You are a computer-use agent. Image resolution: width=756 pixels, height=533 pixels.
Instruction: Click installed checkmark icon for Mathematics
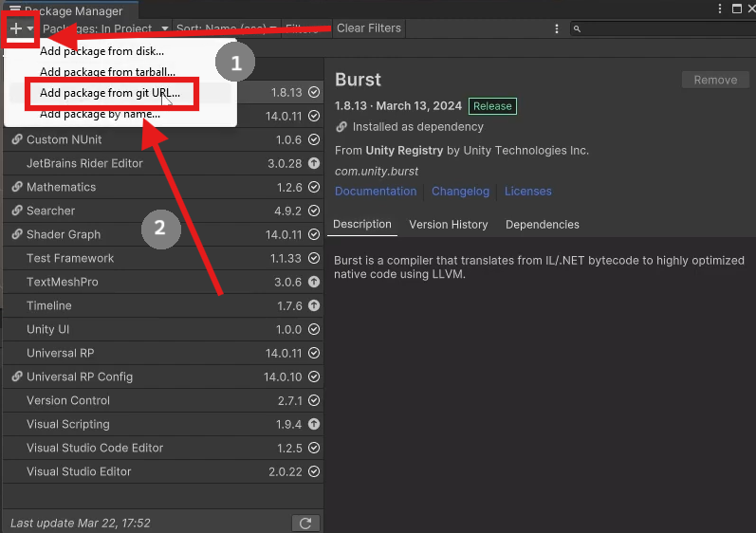(314, 187)
